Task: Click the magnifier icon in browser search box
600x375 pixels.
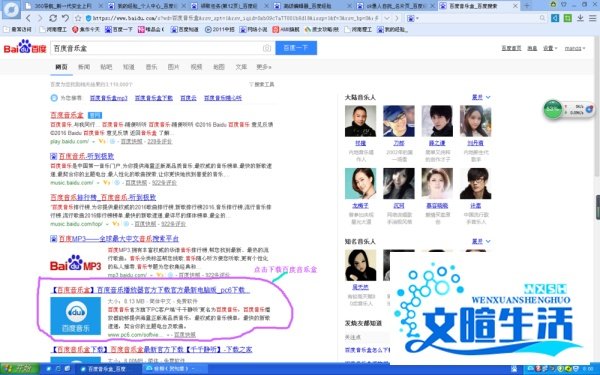Action: [542, 18]
